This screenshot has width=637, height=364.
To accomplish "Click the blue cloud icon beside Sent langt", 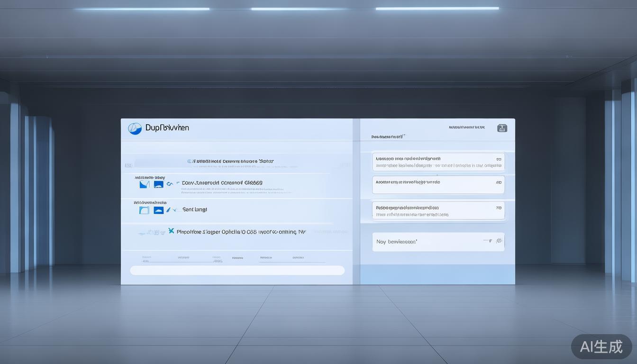I will (x=159, y=210).
